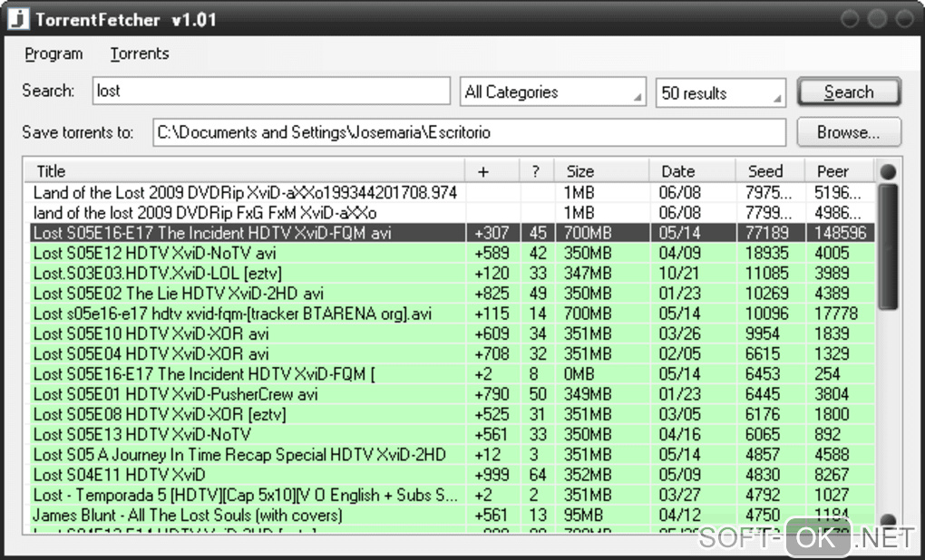Sort results by the Title column header
The width and height of the screenshot is (925, 560).
coord(244,171)
